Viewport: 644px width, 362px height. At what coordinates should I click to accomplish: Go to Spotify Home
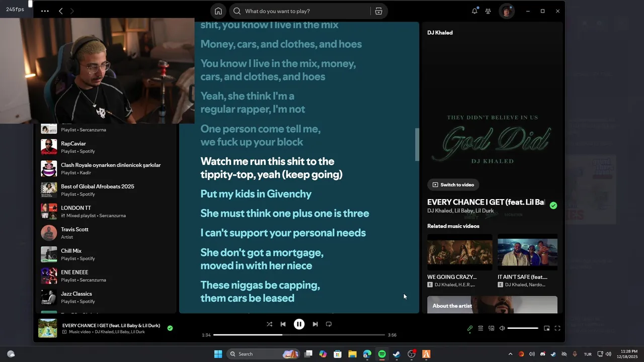[x=218, y=11]
